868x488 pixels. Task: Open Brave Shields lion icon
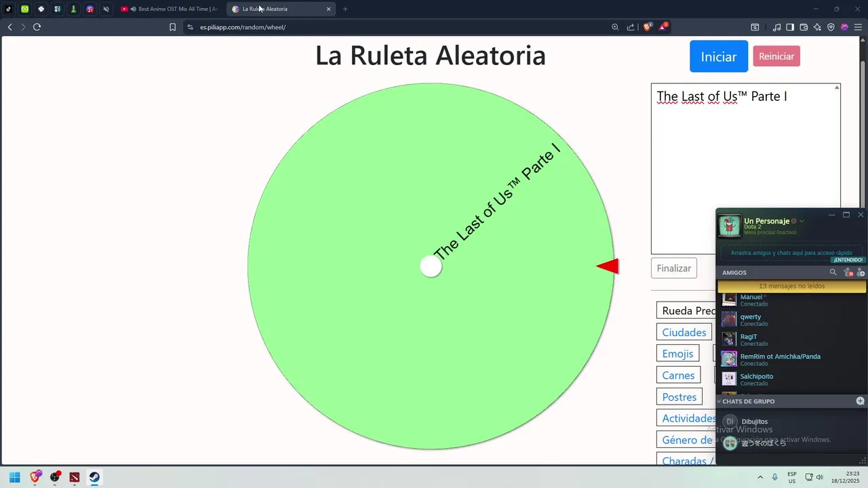[647, 27]
